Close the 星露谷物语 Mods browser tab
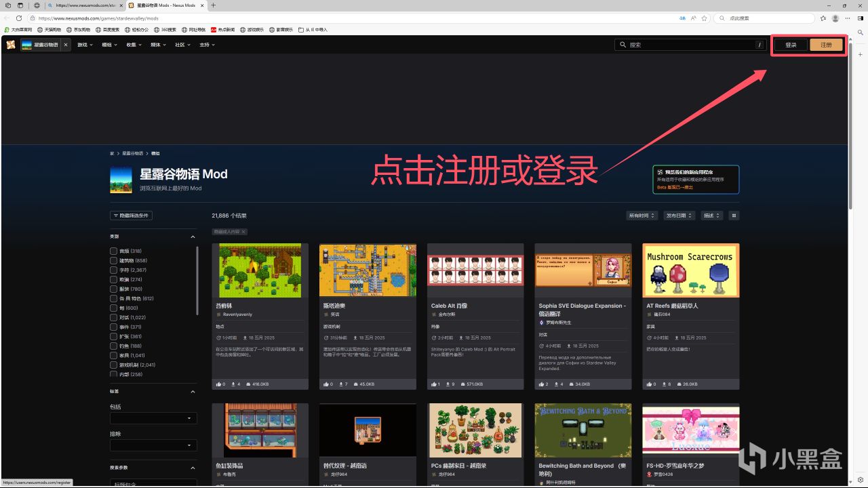Viewport: 868px width, 488px height. tap(202, 5)
